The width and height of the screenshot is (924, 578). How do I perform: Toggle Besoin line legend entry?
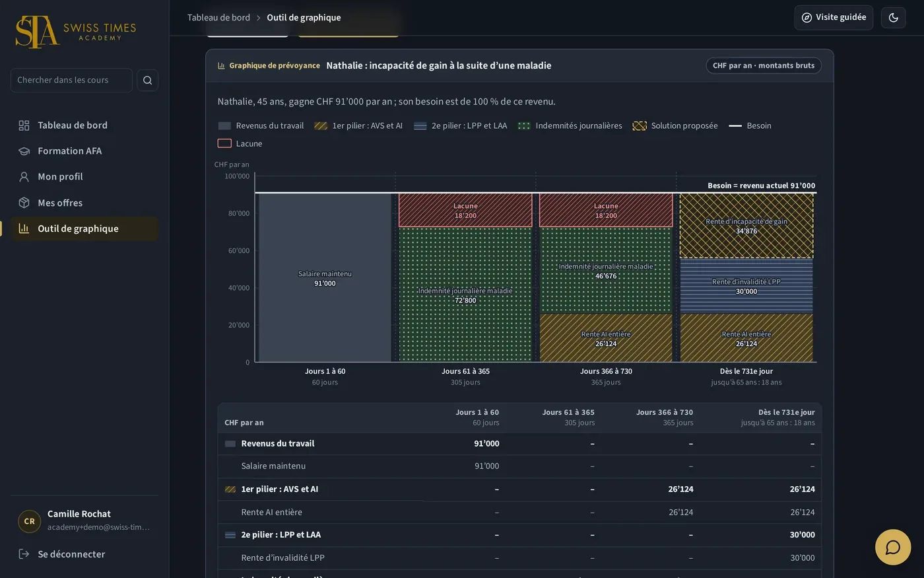[750, 126]
